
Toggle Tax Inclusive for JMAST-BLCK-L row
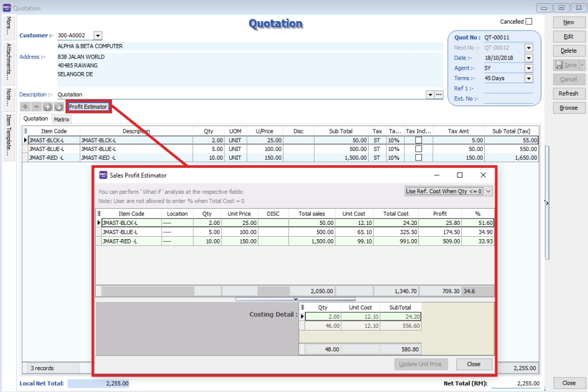418,140
